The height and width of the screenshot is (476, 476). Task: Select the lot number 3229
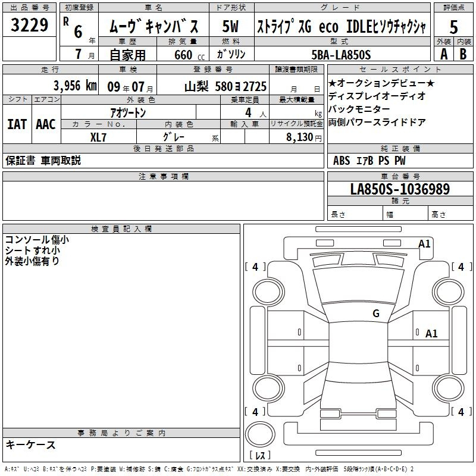30,26
